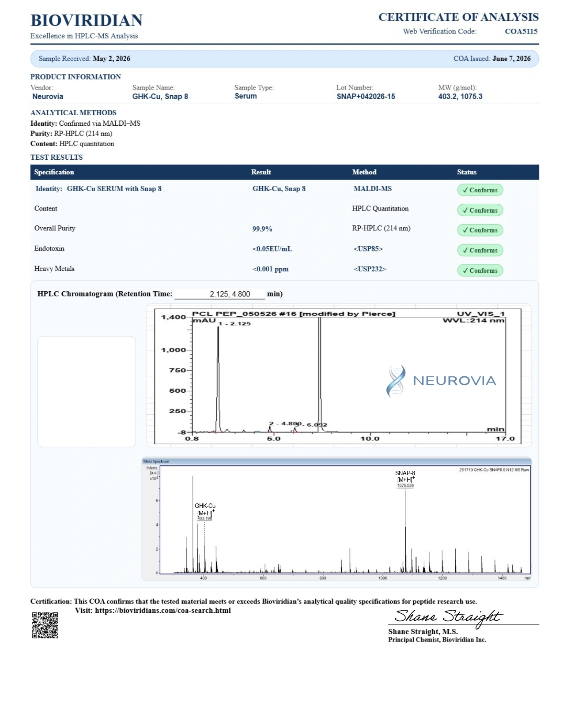Click HPLC Quantitation method cell
563x728 pixels.
click(380, 209)
